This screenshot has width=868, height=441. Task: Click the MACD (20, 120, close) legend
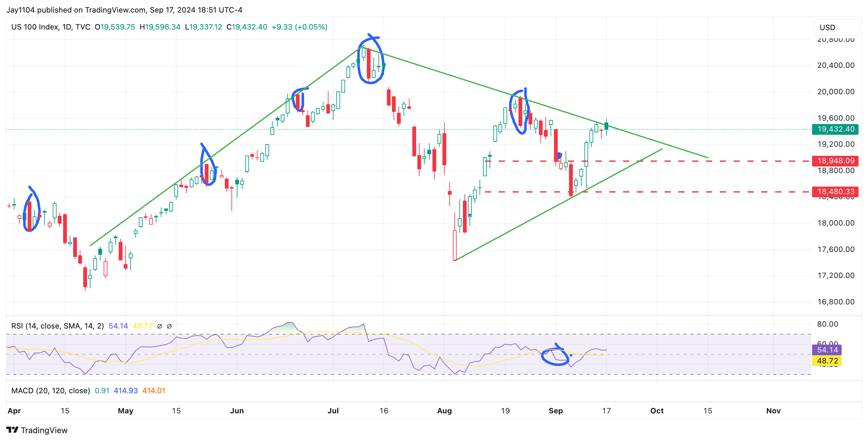[51, 390]
